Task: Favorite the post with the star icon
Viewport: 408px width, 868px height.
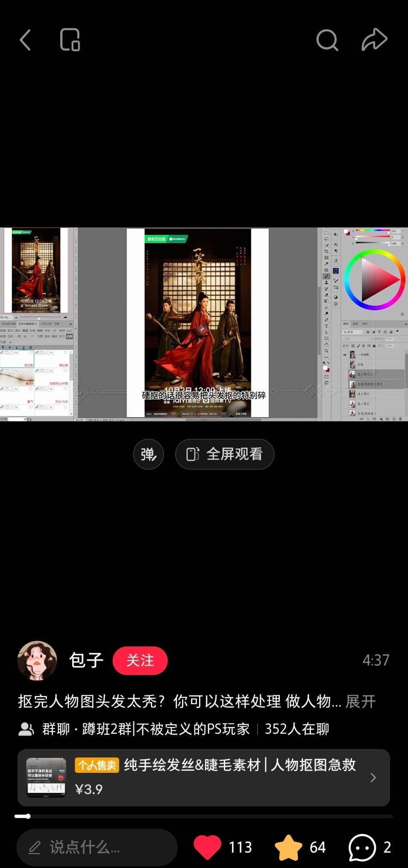Action: point(288,847)
